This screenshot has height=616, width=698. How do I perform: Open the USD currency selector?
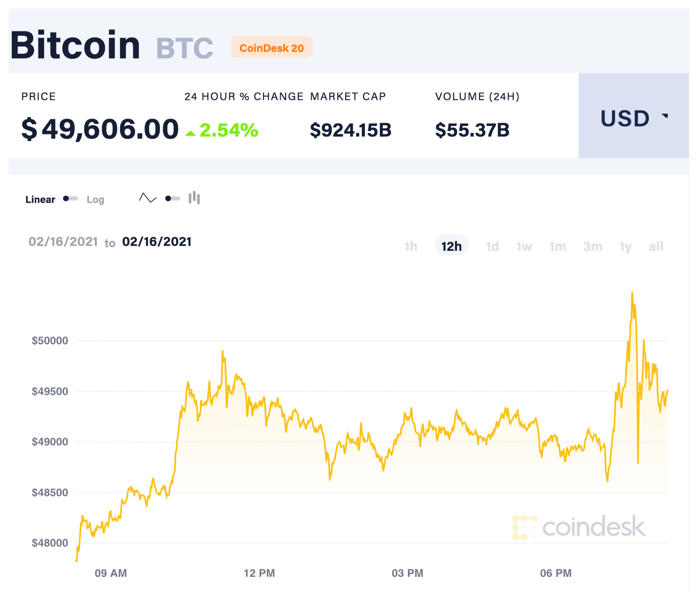(x=625, y=118)
